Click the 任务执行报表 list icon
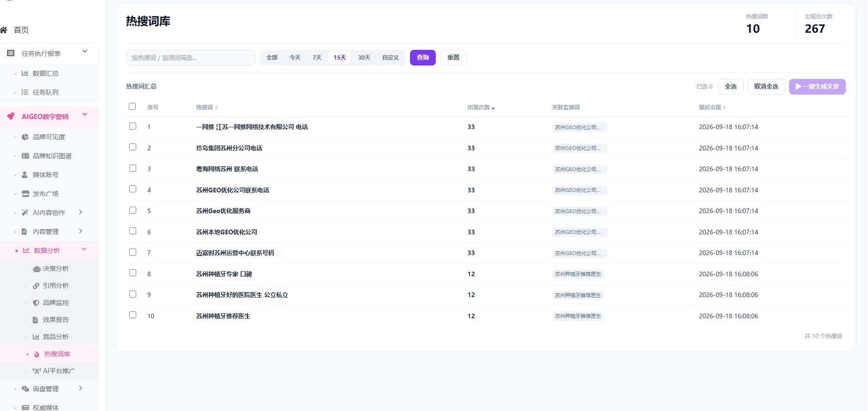Viewport: 868px width, 411px height. [11, 54]
